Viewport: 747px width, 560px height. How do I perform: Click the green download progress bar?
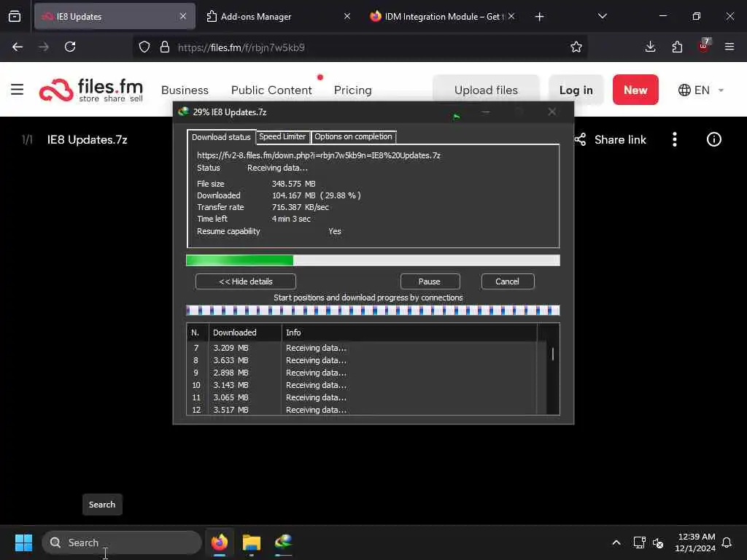(x=373, y=260)
